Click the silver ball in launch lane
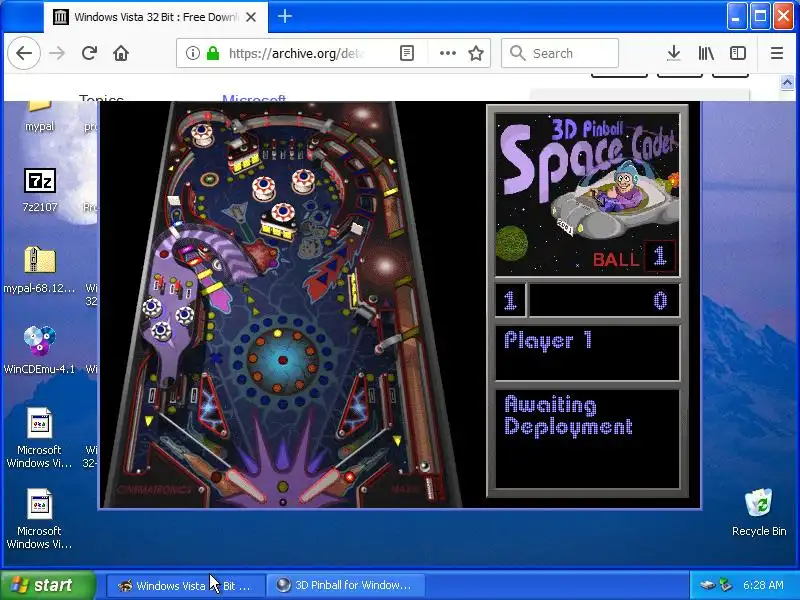 423,466
